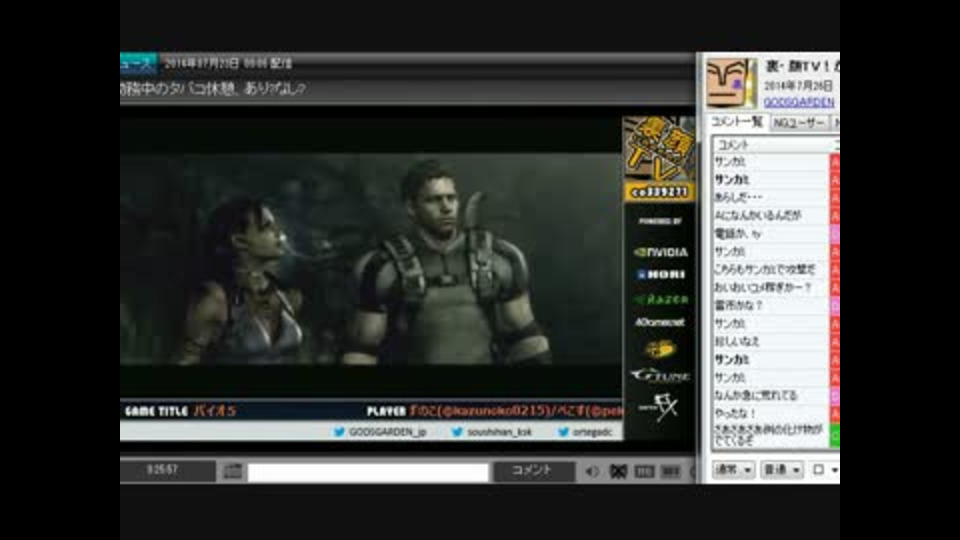This screenshot has width=960, height=540.
Task: Select comment row あらしだ・・・
Action: [771, 197]
